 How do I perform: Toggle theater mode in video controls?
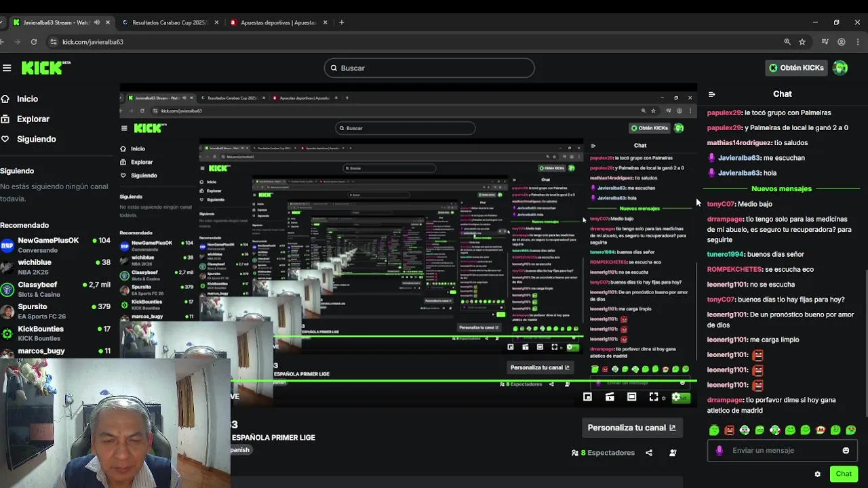point(631,397)
